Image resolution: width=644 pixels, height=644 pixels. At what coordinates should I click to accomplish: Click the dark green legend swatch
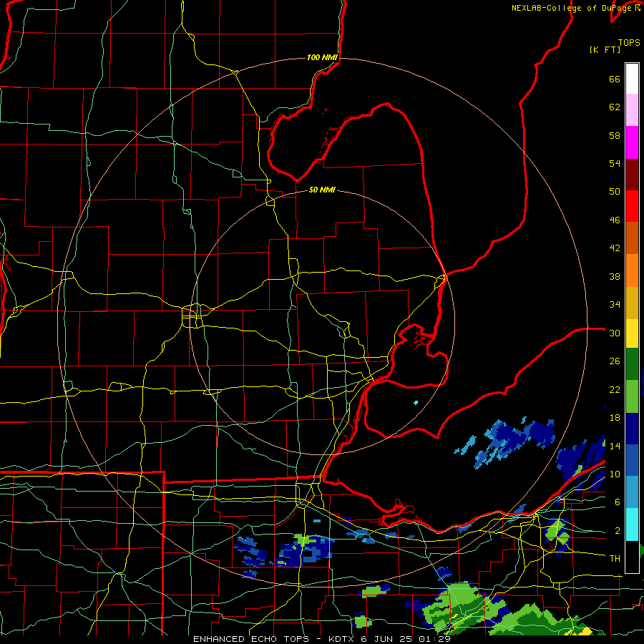(x=632, y=364)
